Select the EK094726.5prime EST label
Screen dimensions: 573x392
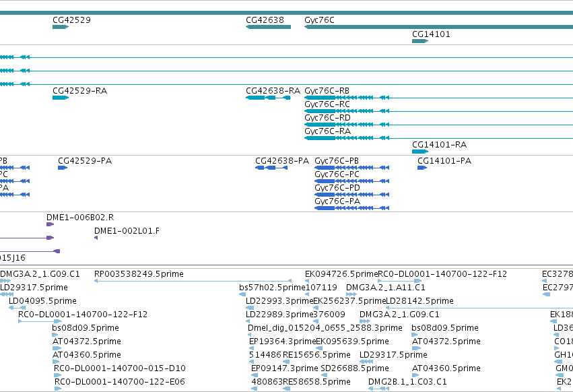341,274
